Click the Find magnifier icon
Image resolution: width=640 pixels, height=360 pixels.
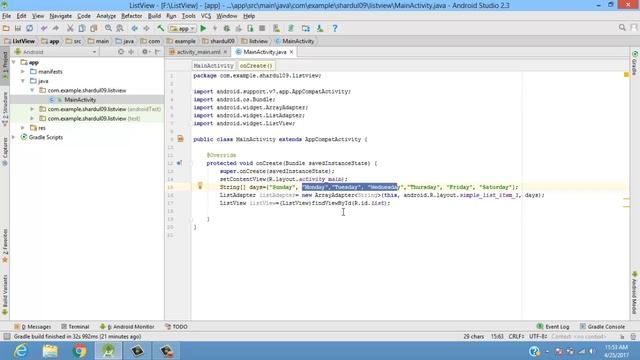108,28
